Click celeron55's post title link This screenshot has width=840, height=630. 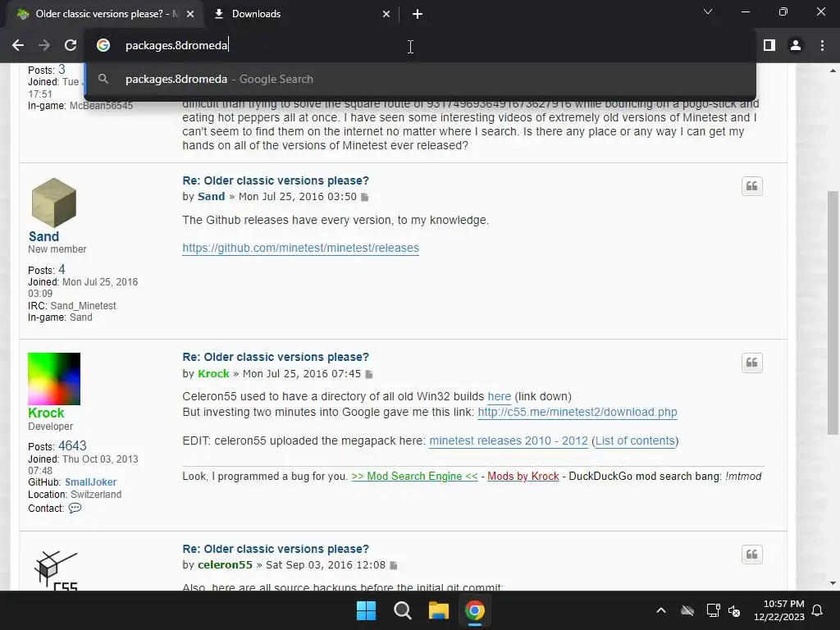tap(276, 549)
